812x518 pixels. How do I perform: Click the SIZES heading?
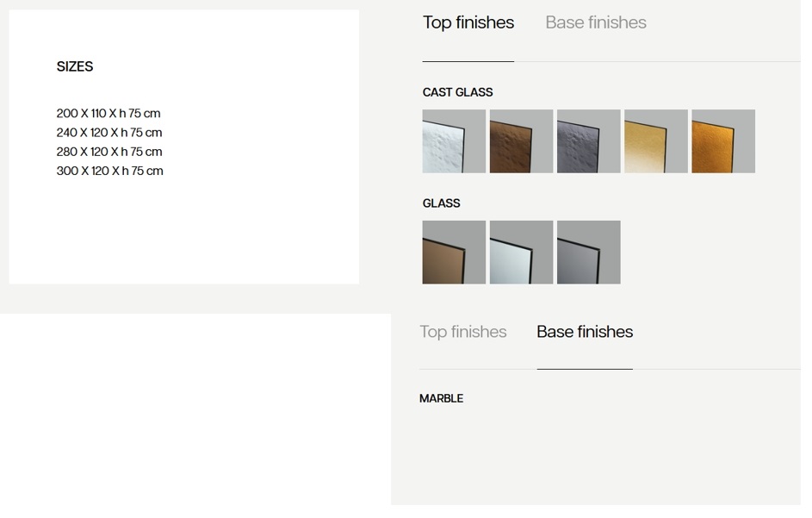pos(75,66)
